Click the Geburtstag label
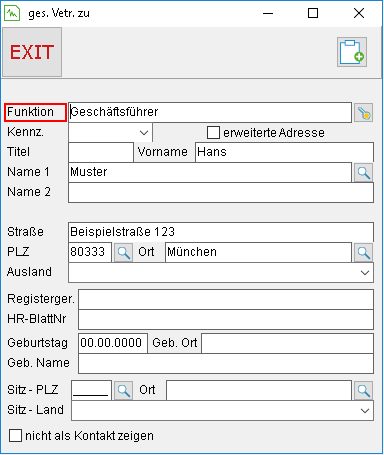The image size is (384, 455). coord(37,343)
